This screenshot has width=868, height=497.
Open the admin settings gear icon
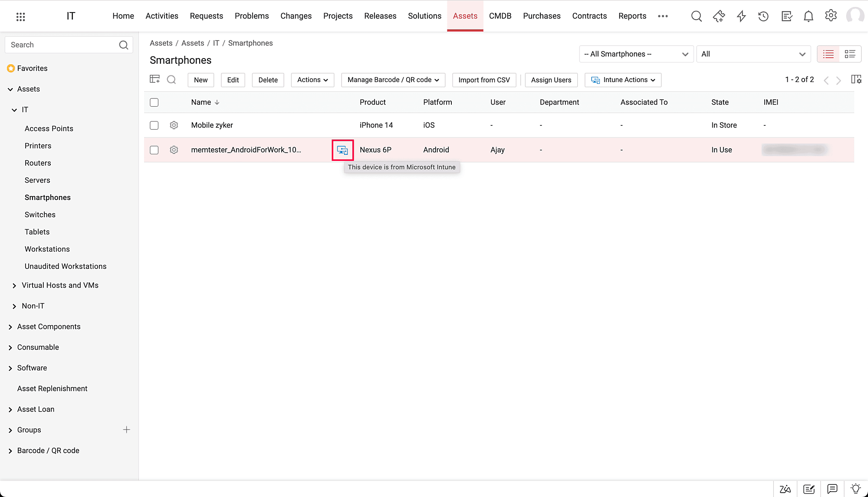pos(831,16)
